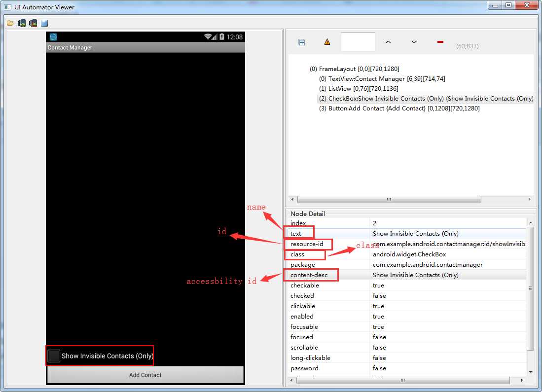Click the Node Detail panel header
The height and width of the screenshot is (392, 542).
307,214
